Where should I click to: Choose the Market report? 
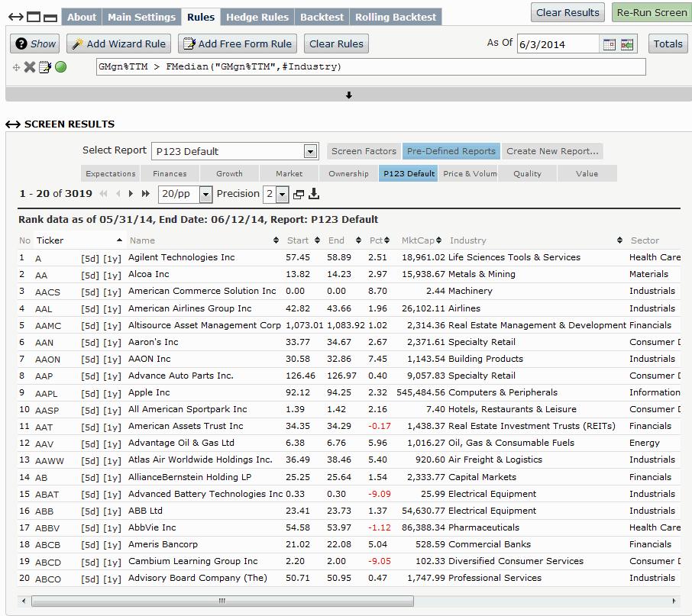pos(289,174)
